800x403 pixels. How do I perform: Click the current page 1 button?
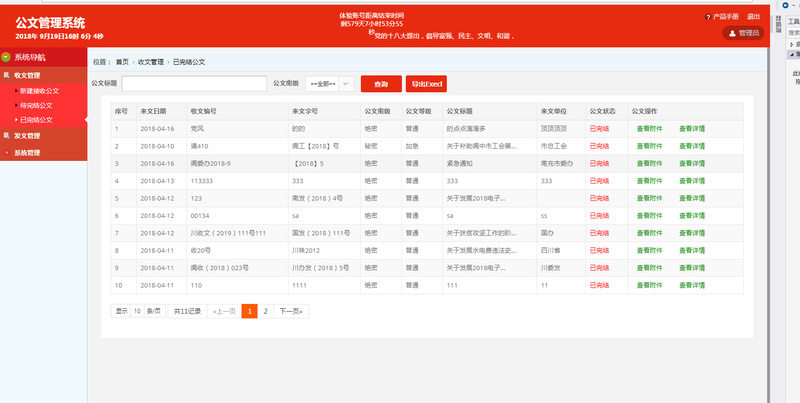pyautogui.click(x=249, y=311)
